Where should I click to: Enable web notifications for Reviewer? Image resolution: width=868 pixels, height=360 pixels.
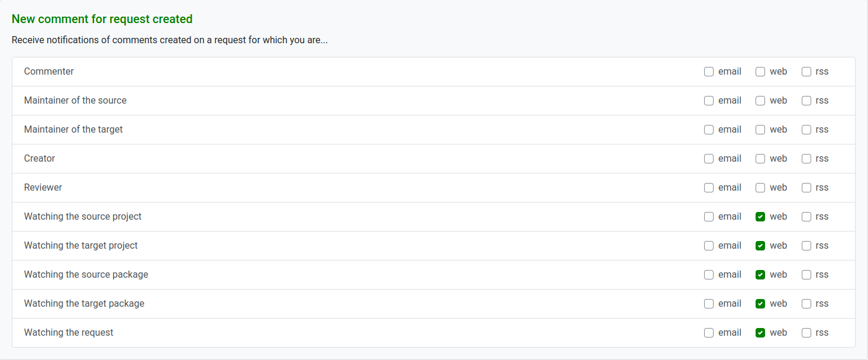760,188
